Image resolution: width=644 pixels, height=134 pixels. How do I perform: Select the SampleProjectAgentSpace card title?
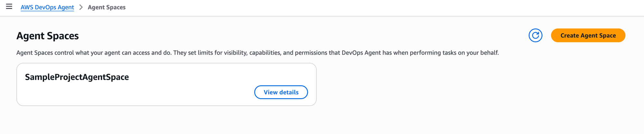click(x=77, y=77)
